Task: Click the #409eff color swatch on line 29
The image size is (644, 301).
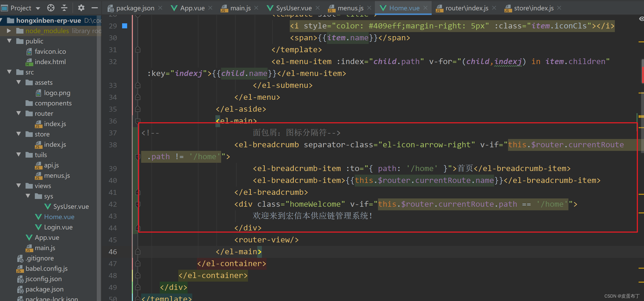Action: pos(125,26)
